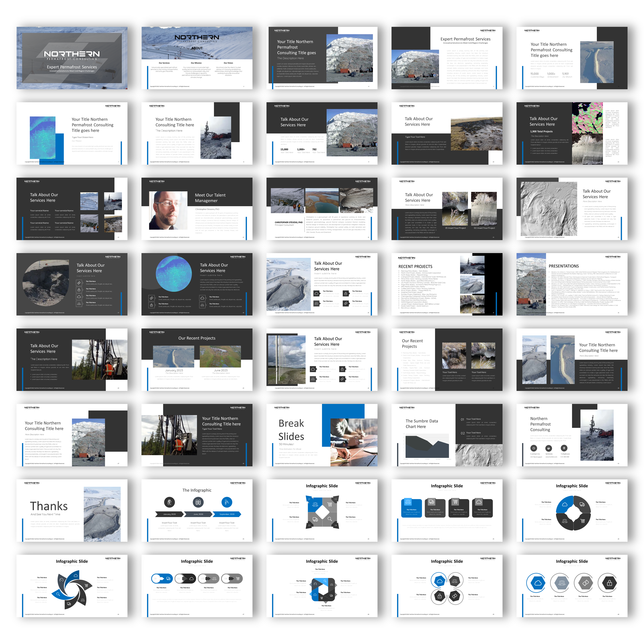Select the blue cloud hexagon icon on Infographic Slide

pos(538,583)
